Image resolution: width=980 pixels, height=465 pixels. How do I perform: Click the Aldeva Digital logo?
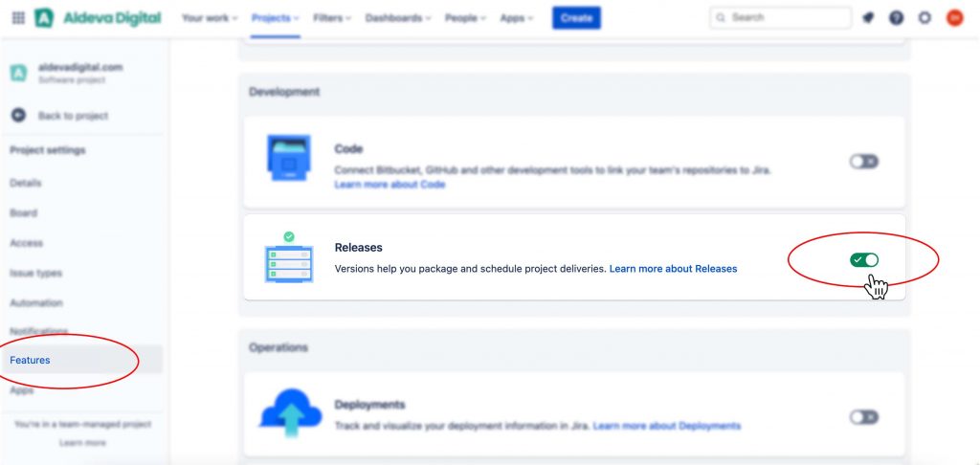[x=99, y=18]
